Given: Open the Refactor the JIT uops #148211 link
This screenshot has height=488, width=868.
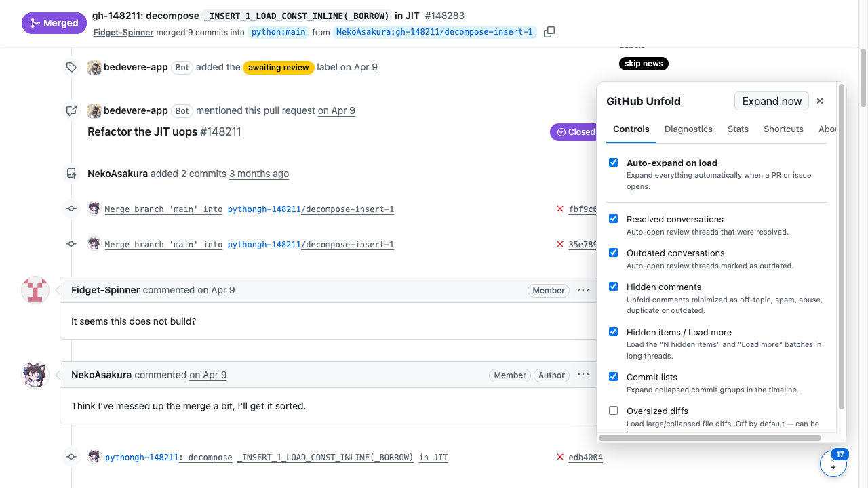Looking at the screenshot, I should pos(164,132).
